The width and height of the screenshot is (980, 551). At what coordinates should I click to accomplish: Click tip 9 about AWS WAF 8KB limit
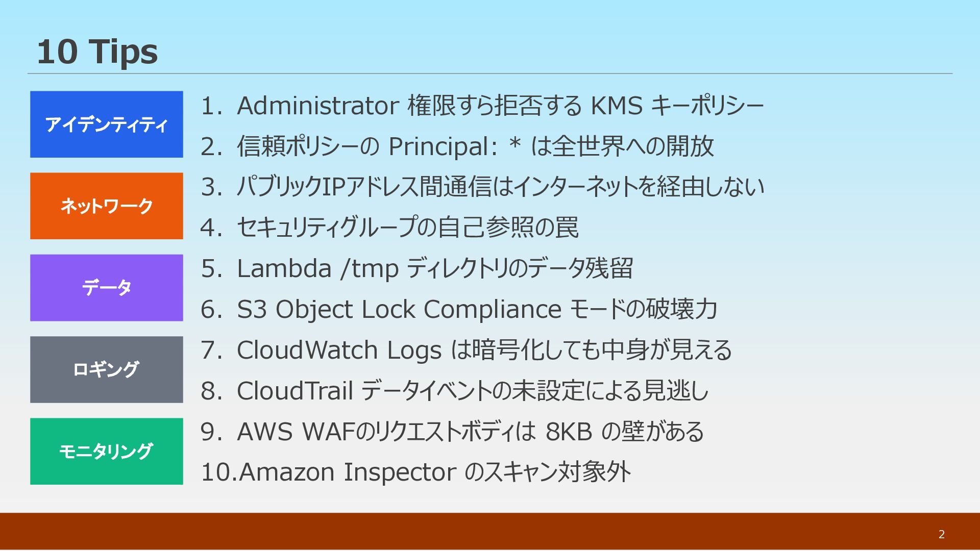point(453,432)
